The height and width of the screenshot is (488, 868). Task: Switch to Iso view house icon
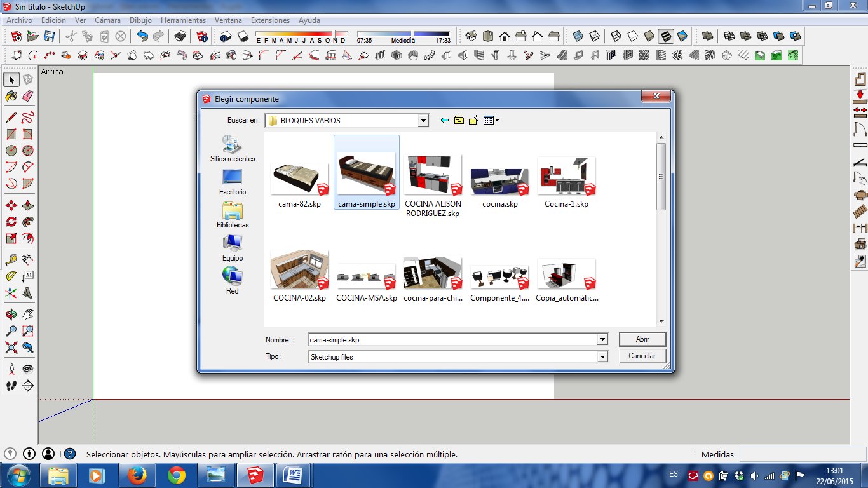tap(471, 36)
